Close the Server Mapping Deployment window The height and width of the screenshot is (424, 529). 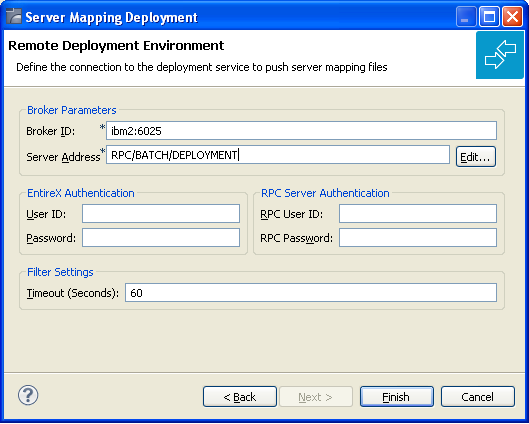tap(512, 17)
